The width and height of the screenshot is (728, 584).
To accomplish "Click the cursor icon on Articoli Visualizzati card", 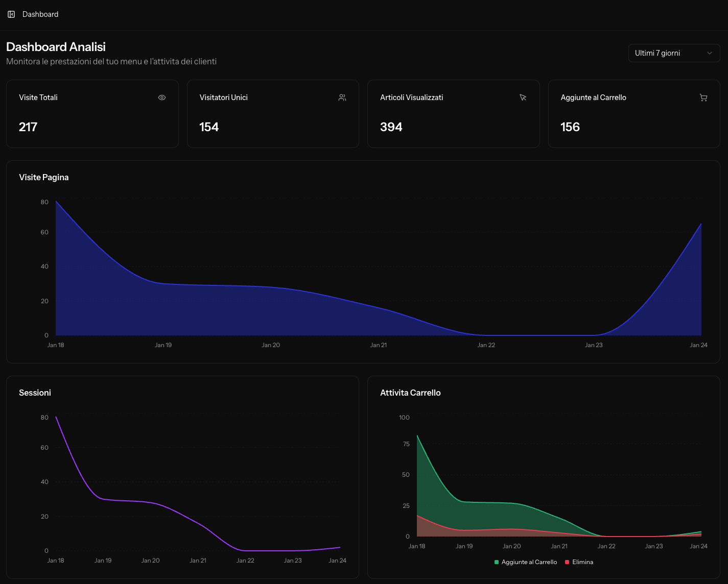I will pos(523,97).
